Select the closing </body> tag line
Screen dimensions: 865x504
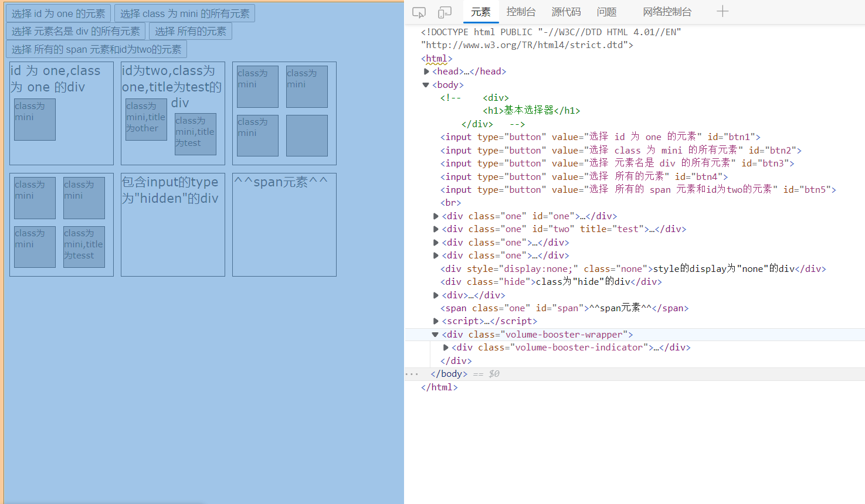click(449, 374)
